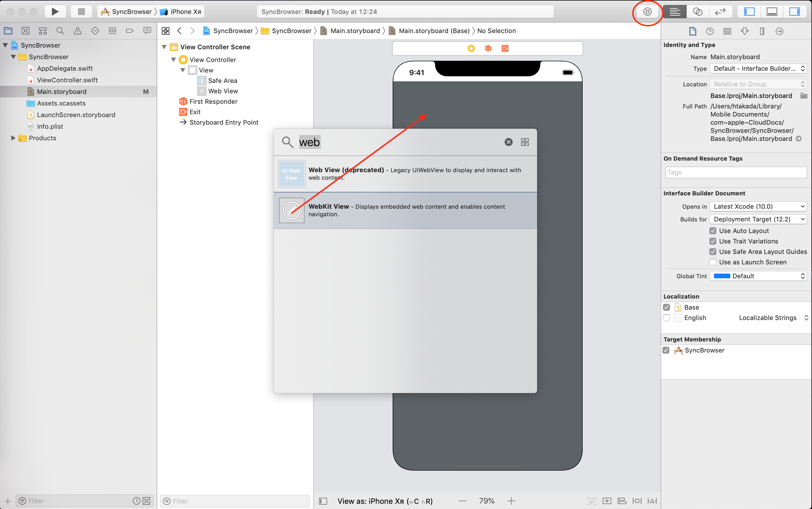Click the iPhone XR destination selector
The width and height of the screenshot is (812, 509).
click(181, 11)
